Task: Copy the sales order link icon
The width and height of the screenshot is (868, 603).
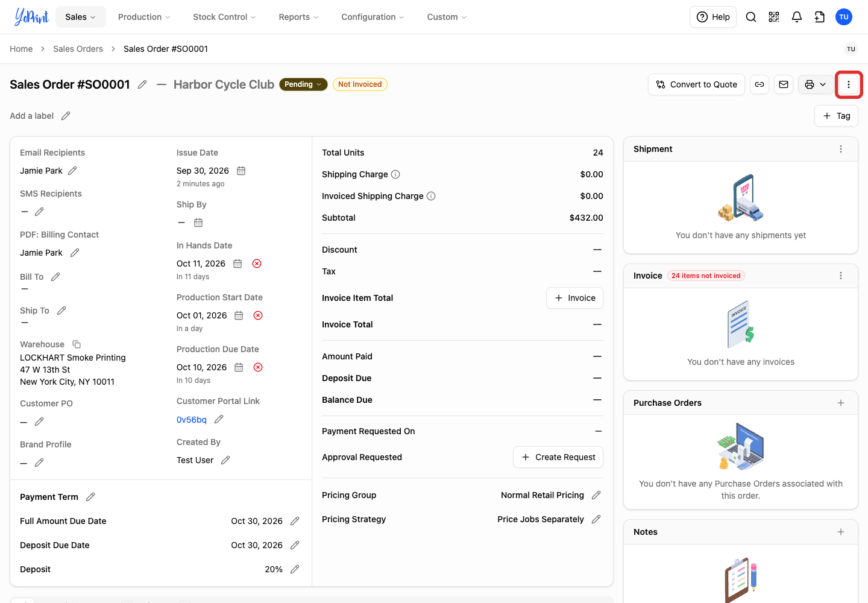Action: (759, 84)
